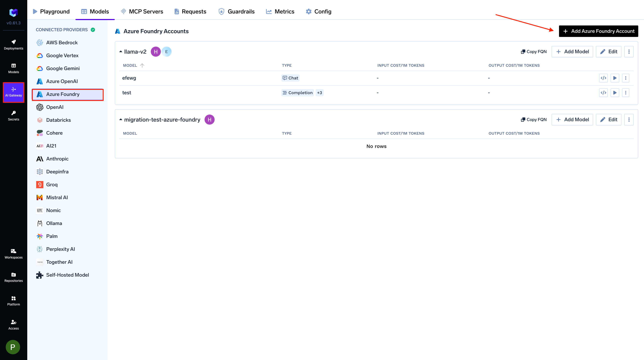This screenshot has height=360, width=644.
Task: Open AI Gateway sidebar section
Action: [x=13, y=92]
